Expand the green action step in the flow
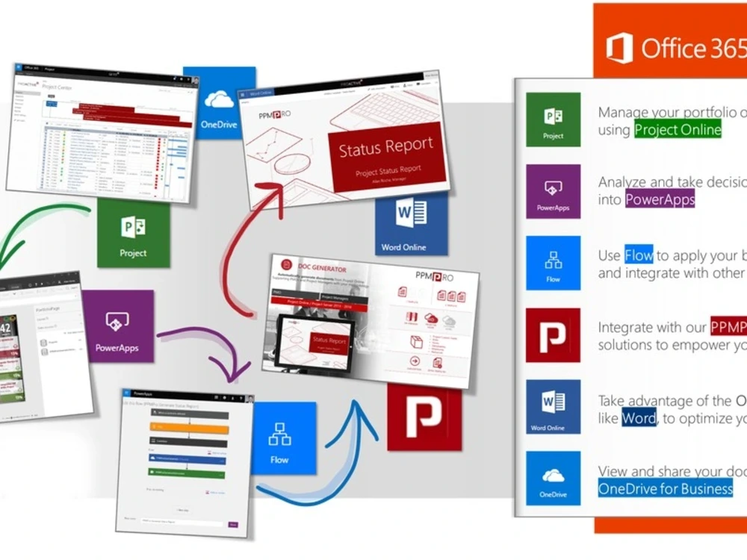 187,473
